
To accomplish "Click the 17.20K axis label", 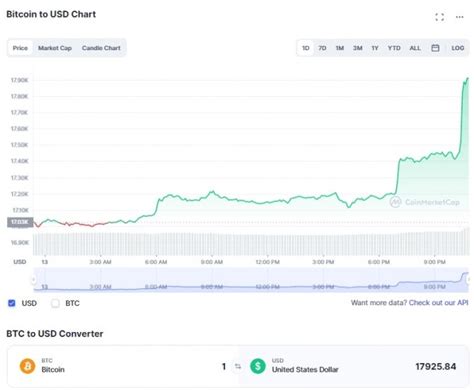I will click(19, 194).
